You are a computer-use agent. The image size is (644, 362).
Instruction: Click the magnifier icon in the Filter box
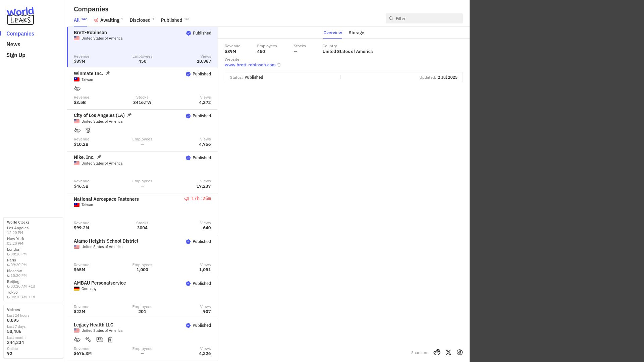coord(391,18)
